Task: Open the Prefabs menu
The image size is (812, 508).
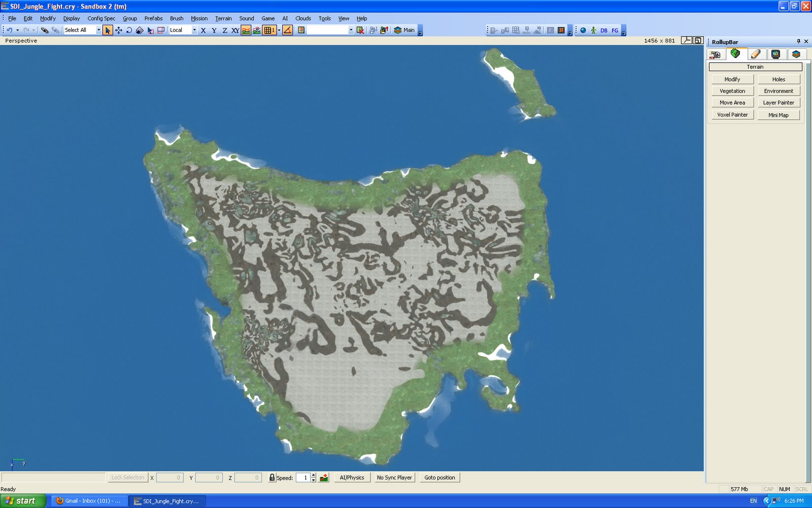Action: (x=153, y=18)
